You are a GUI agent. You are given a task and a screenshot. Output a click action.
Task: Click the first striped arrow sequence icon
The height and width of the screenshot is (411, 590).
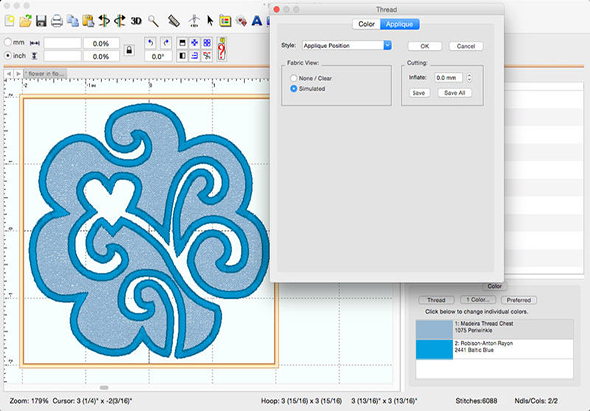coord(104,21)
